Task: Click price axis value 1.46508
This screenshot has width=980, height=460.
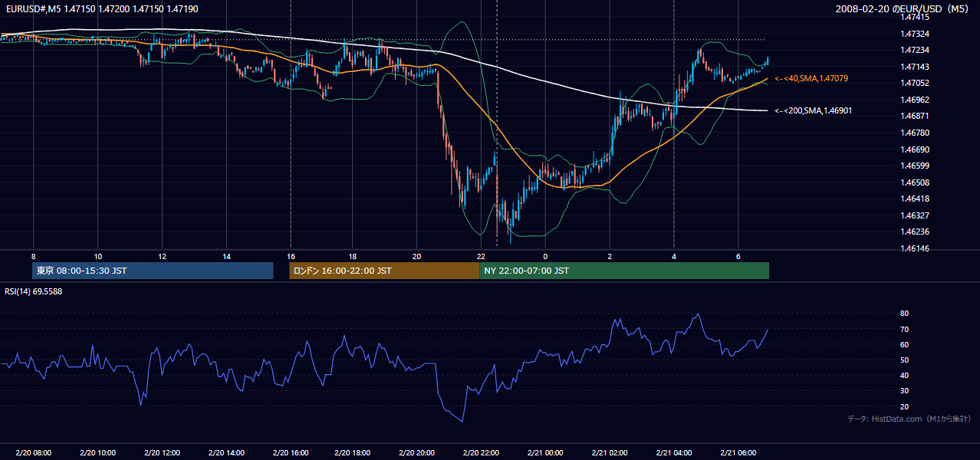Action: [x=916, y=182]
